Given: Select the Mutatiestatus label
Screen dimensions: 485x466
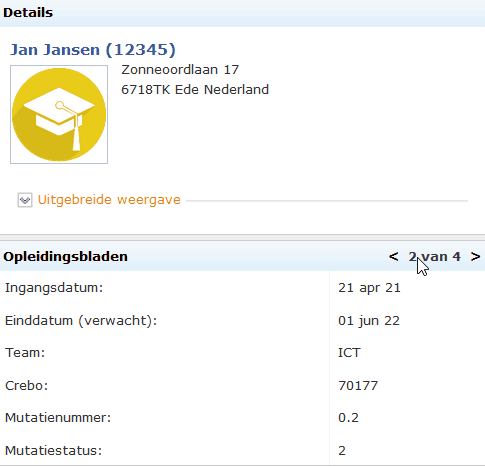Looking at the screenshot, I should pyautogui.click(x=53, y=451).
